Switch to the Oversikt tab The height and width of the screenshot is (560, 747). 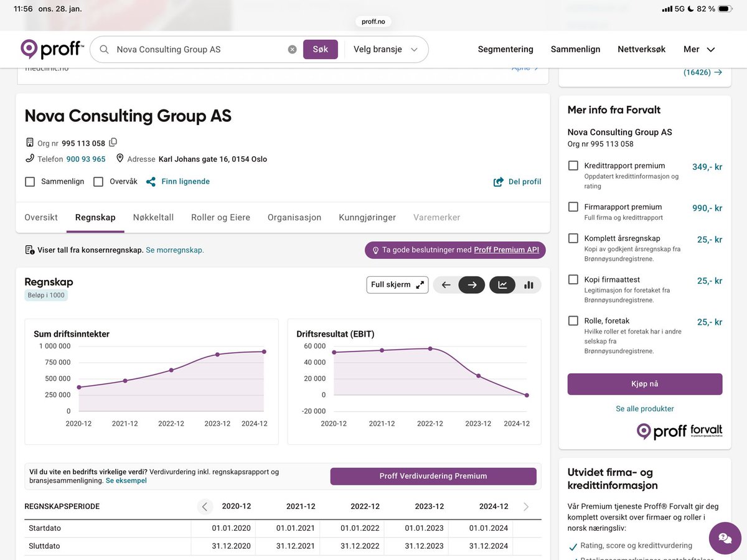coord(41,217)
